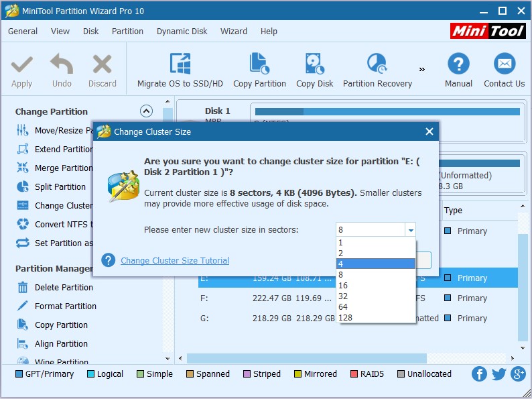Open Migrate OS to SSD/HD tool
The image size is (532, 399).
pyautogui.click(x=180, y=70)
